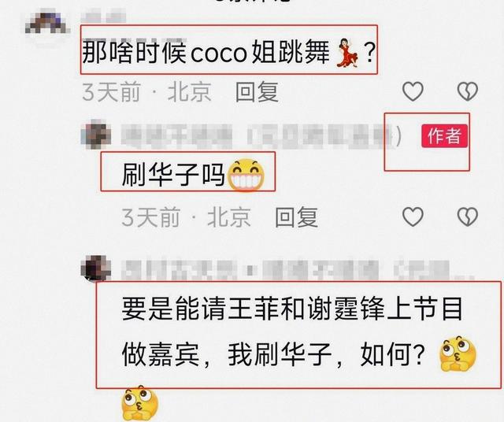
Task: Open the author's avatar beside blurred username
Action: click(x=96, y=135)
